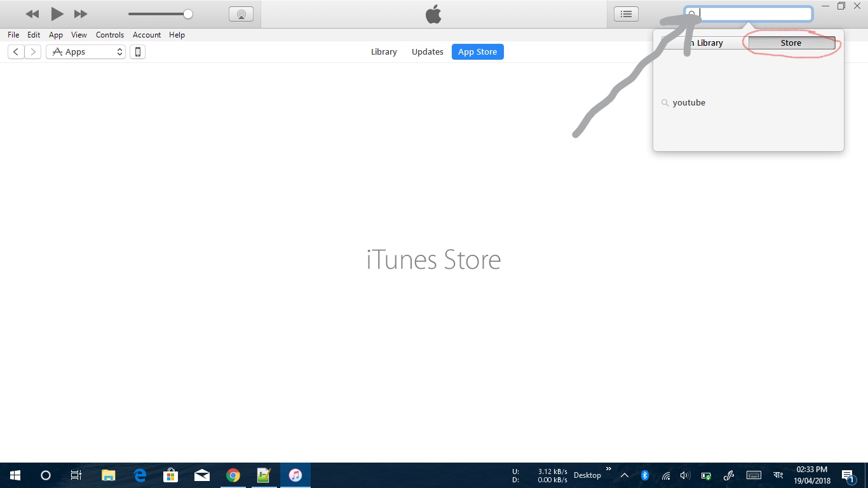Open File Explorer from the taskbar
Image resolution: width=868 pixels, height=488 pixels.
click(x=109, y=475)
